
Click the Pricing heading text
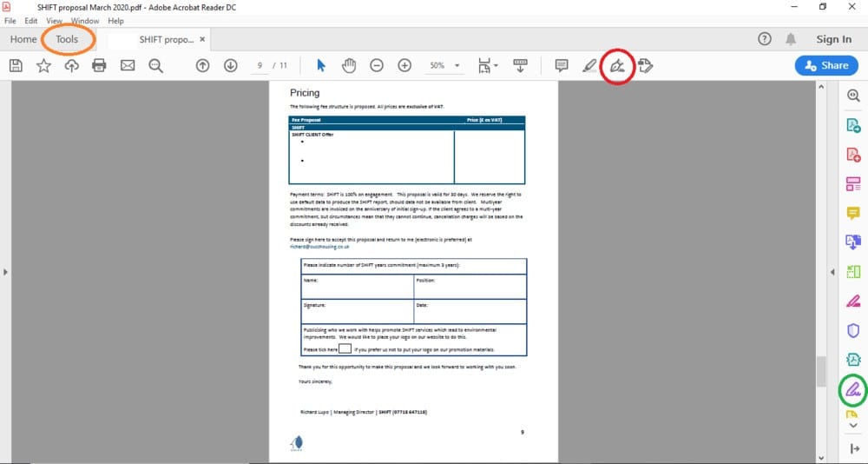(x=305, y=93)
